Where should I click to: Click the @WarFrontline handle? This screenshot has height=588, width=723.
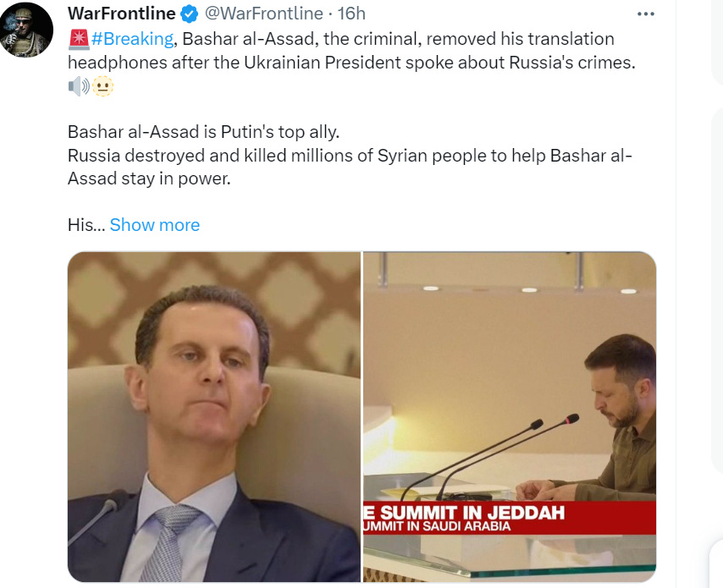click(263, 14)
